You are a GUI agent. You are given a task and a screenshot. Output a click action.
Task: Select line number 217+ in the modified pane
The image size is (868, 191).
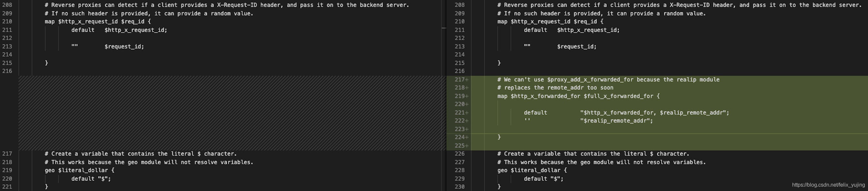point(461,79)
